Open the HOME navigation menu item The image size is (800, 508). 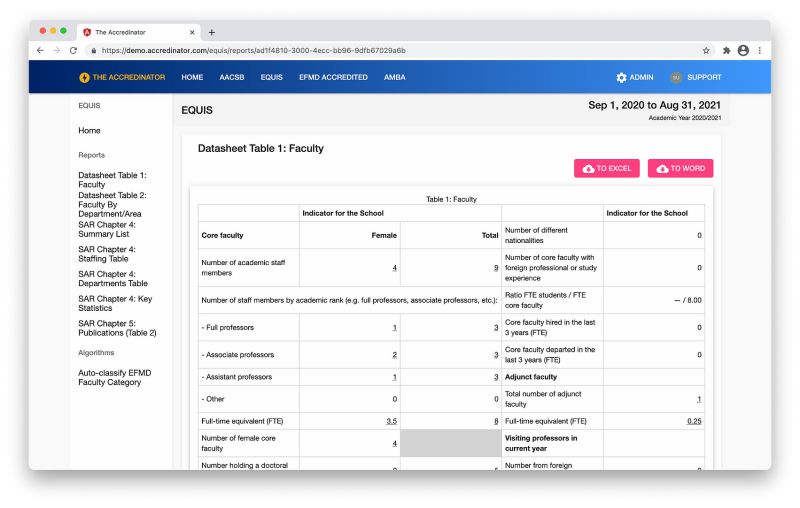192,78
